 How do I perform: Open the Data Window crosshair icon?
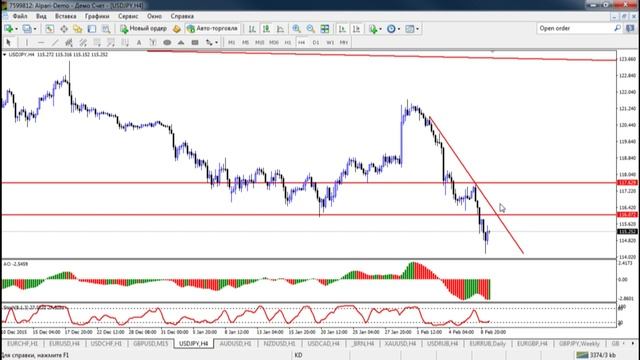pos(64,29)
